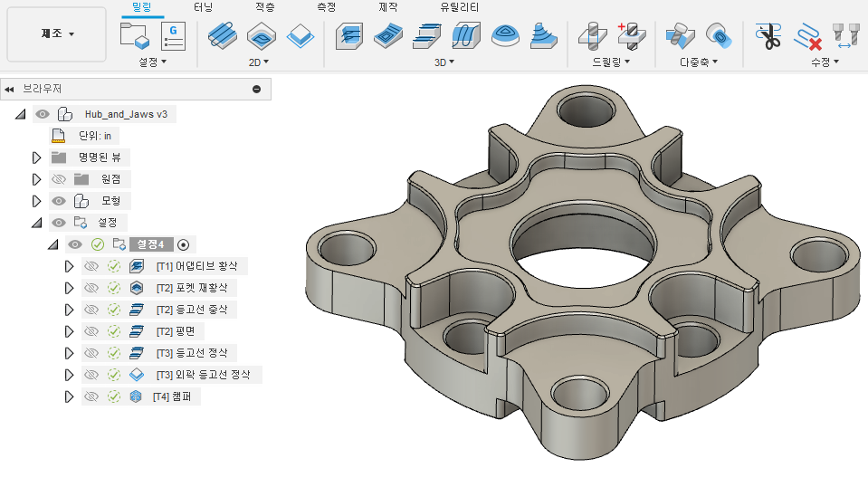Open the 드릴링 dropdown
Viewport: 868px width, 487px height.
click(x=611, y=62)
